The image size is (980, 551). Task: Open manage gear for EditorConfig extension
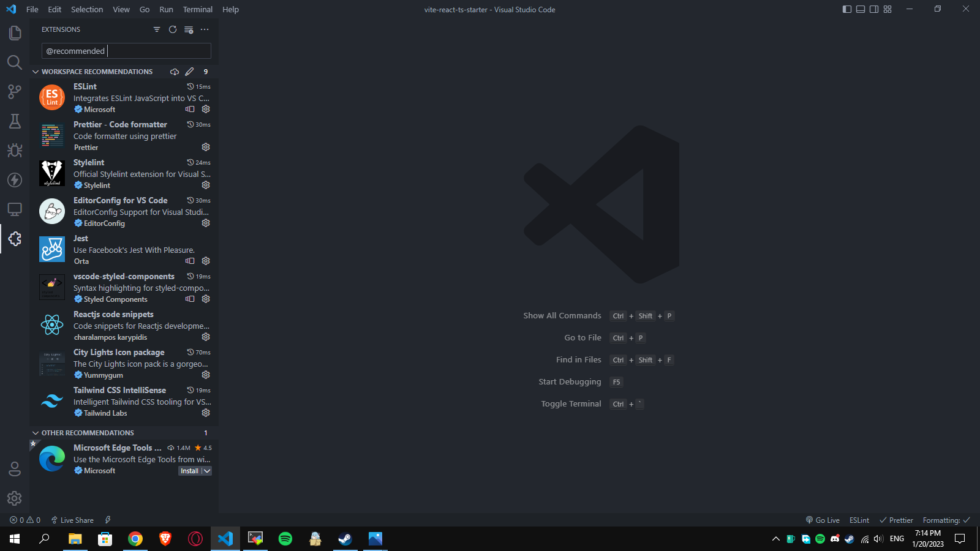[x=206, y=223]
